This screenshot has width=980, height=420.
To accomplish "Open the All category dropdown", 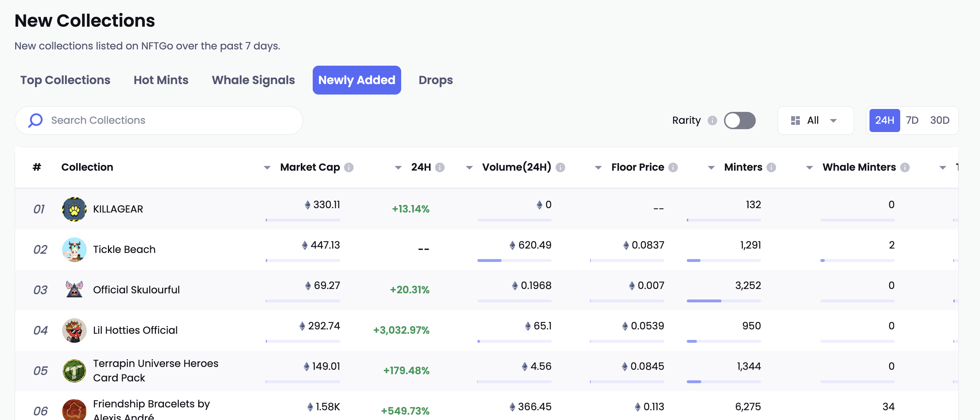I will click(815, 121).
